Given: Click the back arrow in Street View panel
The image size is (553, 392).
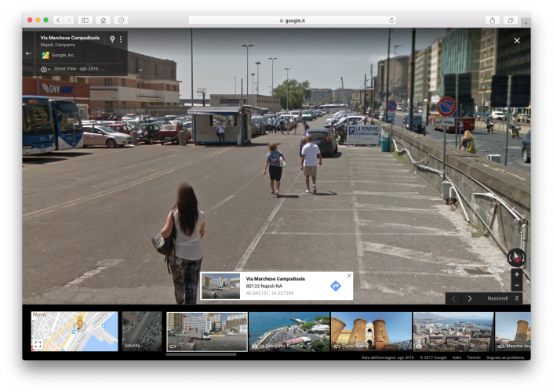Looking at the screenshot, I should coord(29,54).
